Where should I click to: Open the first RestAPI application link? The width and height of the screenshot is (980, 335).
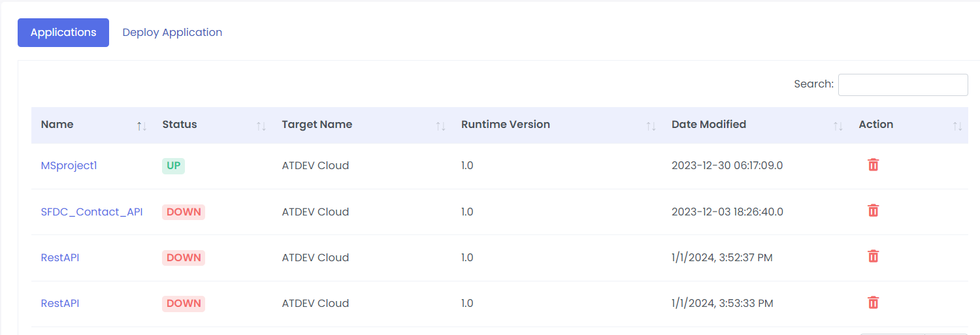coord(60,257)
